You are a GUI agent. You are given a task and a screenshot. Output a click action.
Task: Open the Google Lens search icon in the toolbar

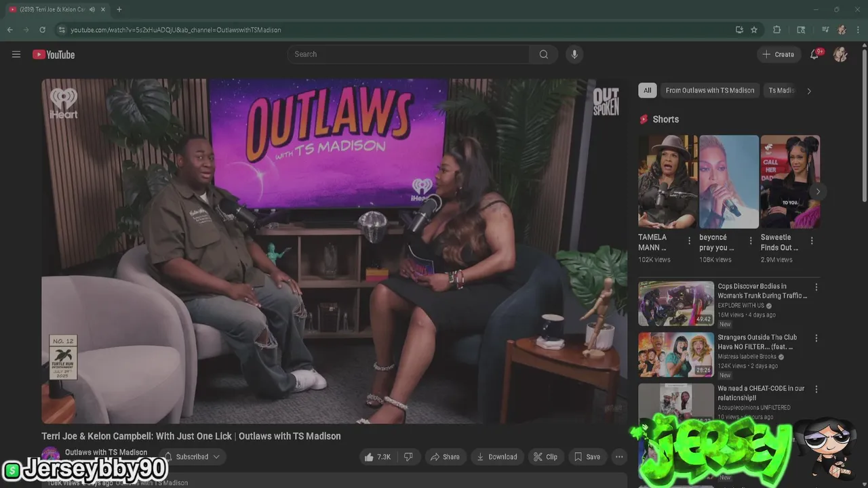[801, 30]
